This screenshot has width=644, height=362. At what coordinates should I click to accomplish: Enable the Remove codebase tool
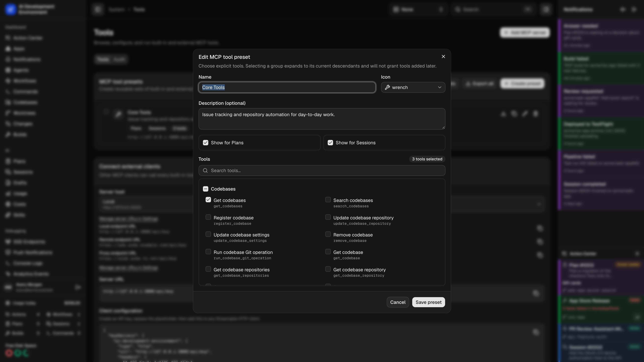(328, 234)
